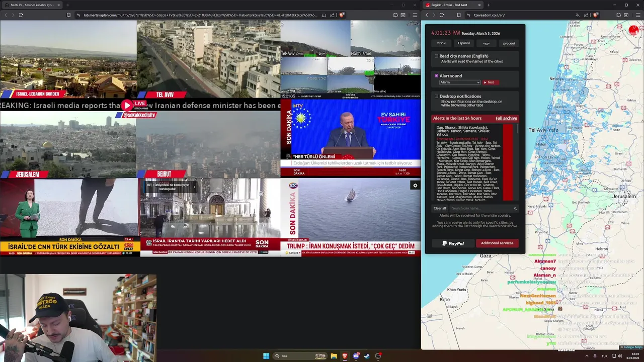The height and width of the screenshot is (362, 644).
Task: Open File Explorer from the taskbar
Action: [x=334, y=356]
